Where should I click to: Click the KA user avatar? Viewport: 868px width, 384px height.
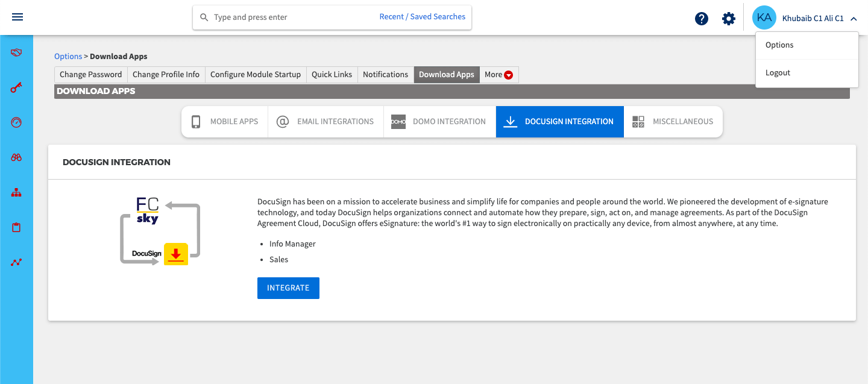[764, 17]
